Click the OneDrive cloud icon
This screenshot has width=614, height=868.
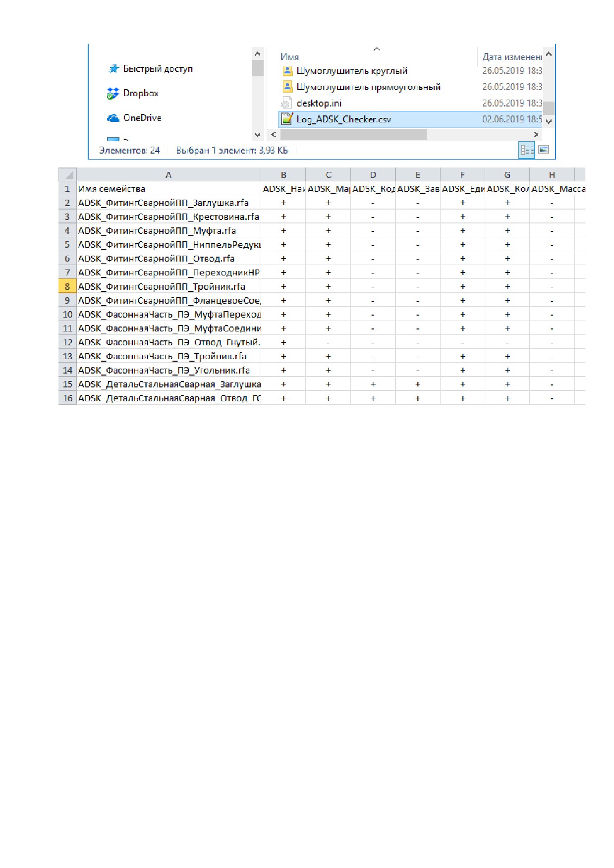click(113, 118)
